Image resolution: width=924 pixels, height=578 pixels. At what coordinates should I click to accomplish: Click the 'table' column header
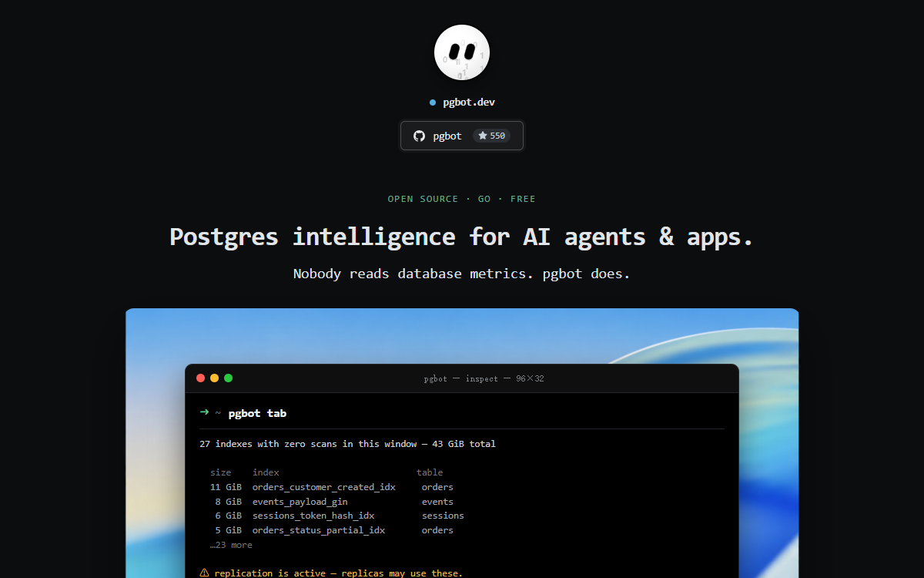pos(430,472)
